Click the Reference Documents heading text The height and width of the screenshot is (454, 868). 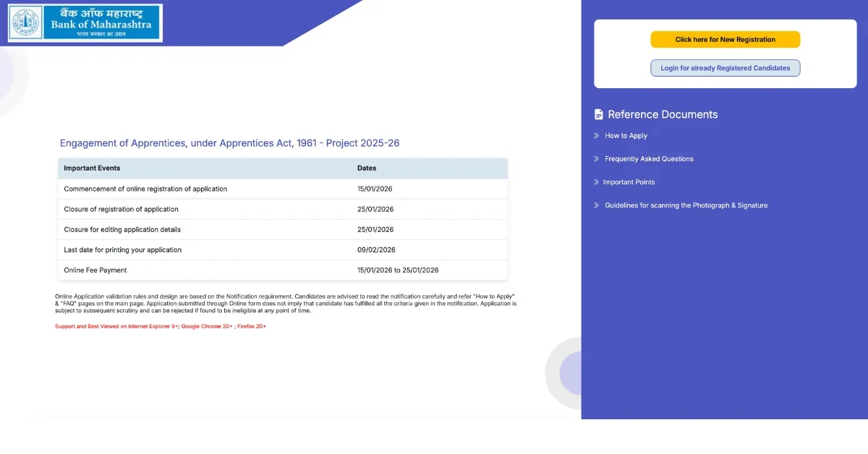click(x=663, y=114)
